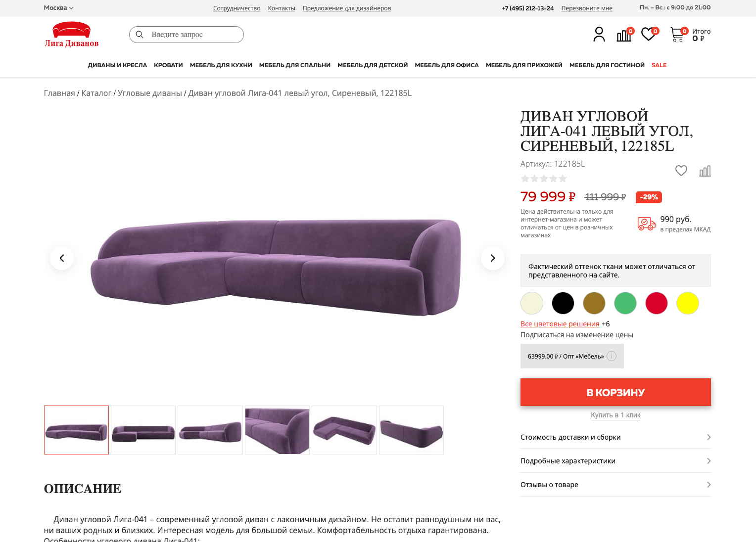Expand Подробные характеристики section
756x542 pixels.
point(615,461)
